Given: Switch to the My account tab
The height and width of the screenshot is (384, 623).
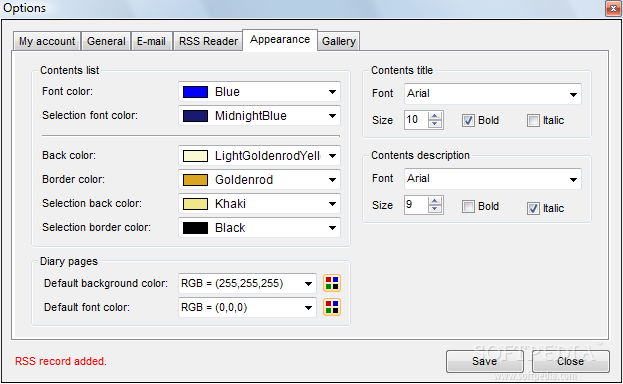Looking at the screenshot, I should point(47,41).
